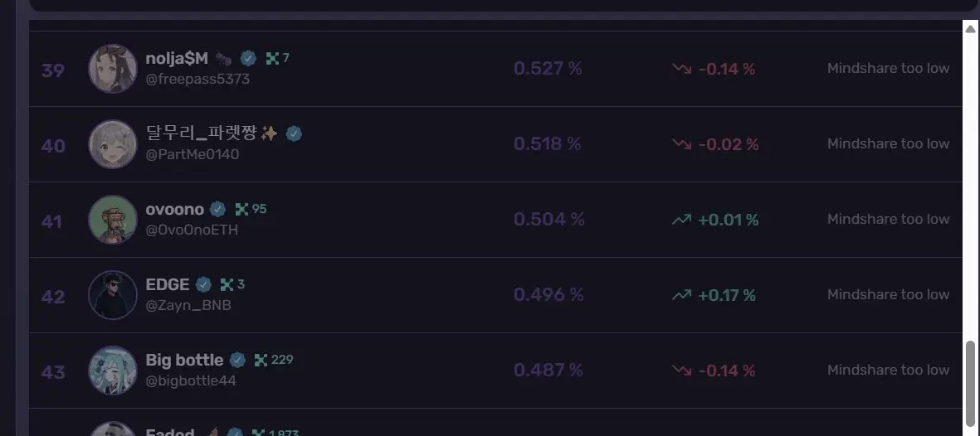980x436 pixels.
Task: Click the verified badge next to EDGE
Action: coord(204,285)
